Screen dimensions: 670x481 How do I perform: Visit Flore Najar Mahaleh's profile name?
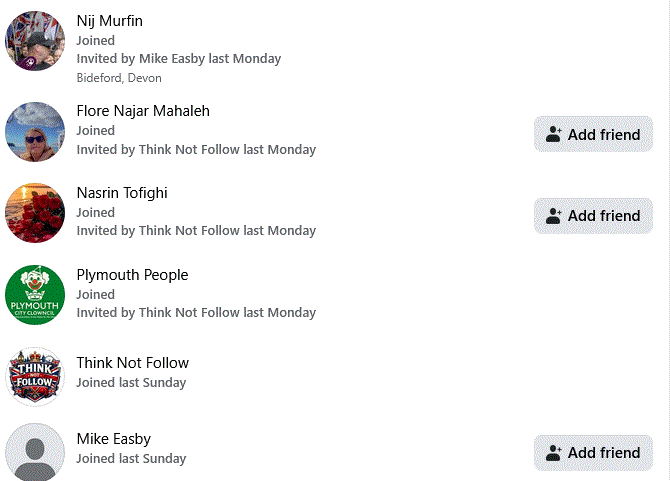point(143,111)
